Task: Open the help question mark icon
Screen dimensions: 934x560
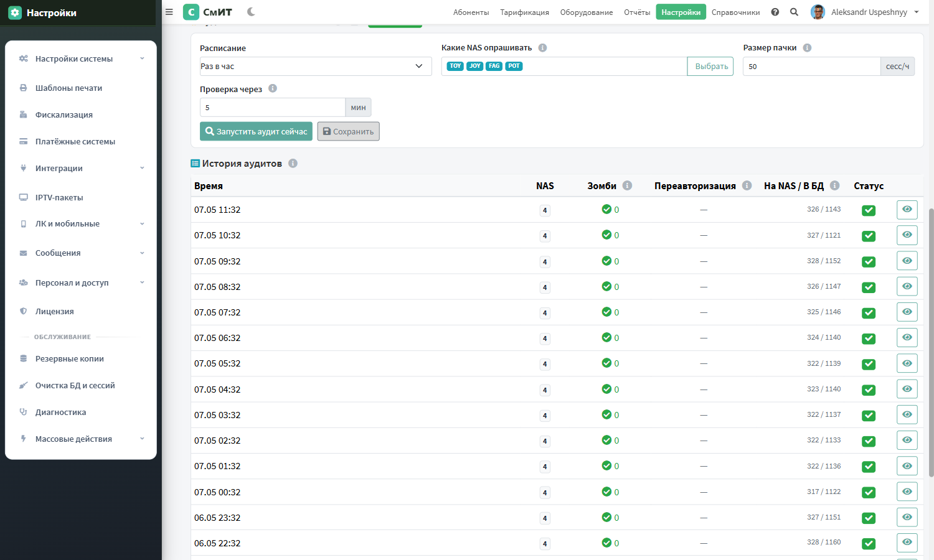Action: (775, 12)
